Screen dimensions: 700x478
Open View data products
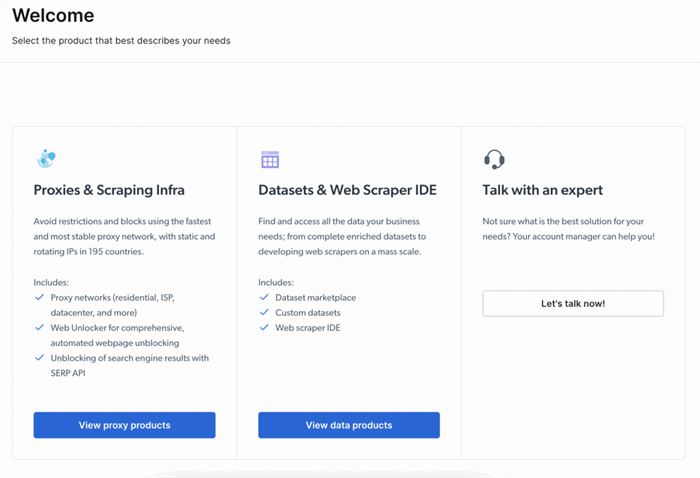[x=349, y=425]
